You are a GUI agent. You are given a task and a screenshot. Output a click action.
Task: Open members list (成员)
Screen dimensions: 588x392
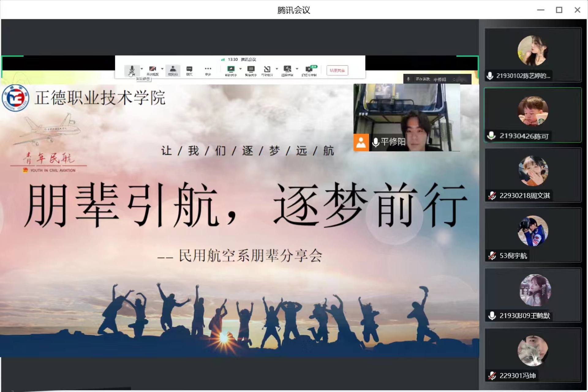(x=173, y=70)
